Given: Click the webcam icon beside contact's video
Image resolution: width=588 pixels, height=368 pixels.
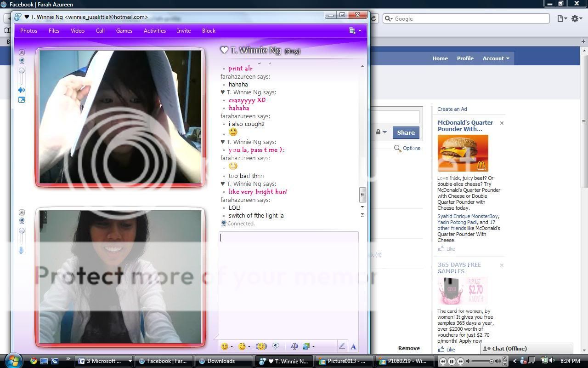Looking at the screenshot, I should (x=22, y=61).
